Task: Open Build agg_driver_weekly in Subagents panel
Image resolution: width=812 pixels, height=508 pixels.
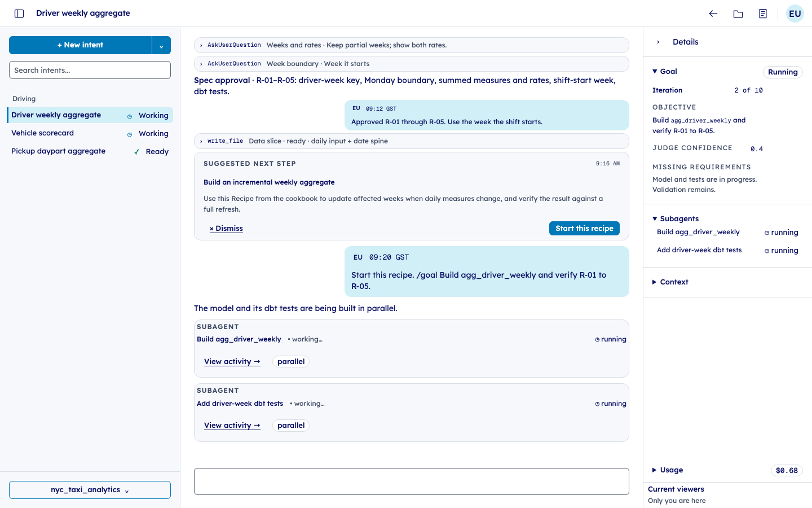Action: pyautogui.click(x=698, y=232)
